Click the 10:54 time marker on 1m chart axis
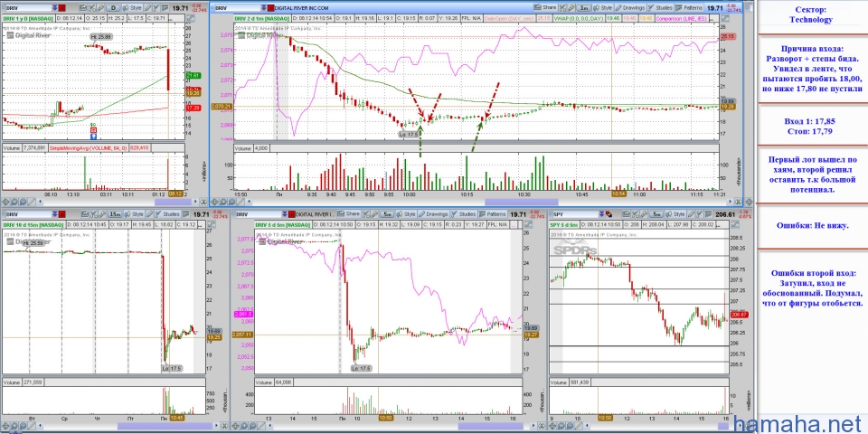Screen dimensions: 868x434 618,194
